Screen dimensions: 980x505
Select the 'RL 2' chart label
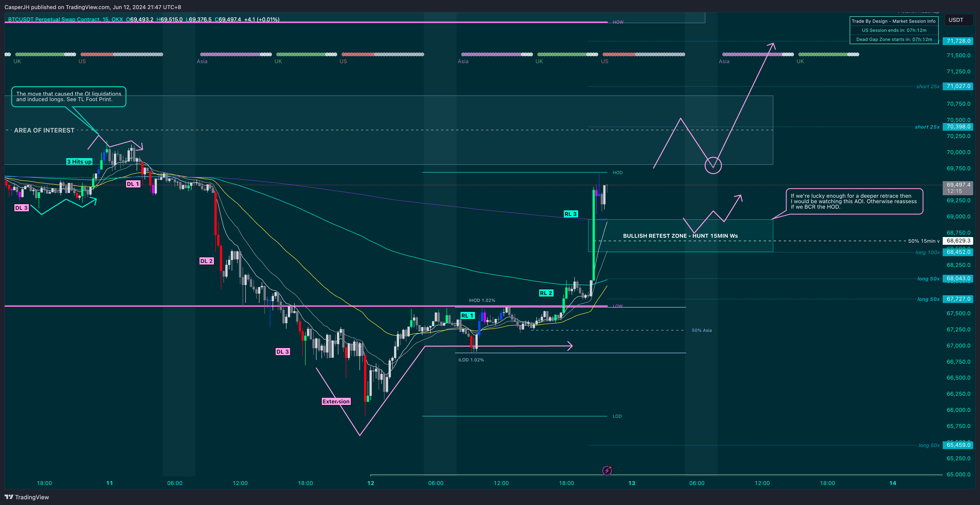coord(546,293)
